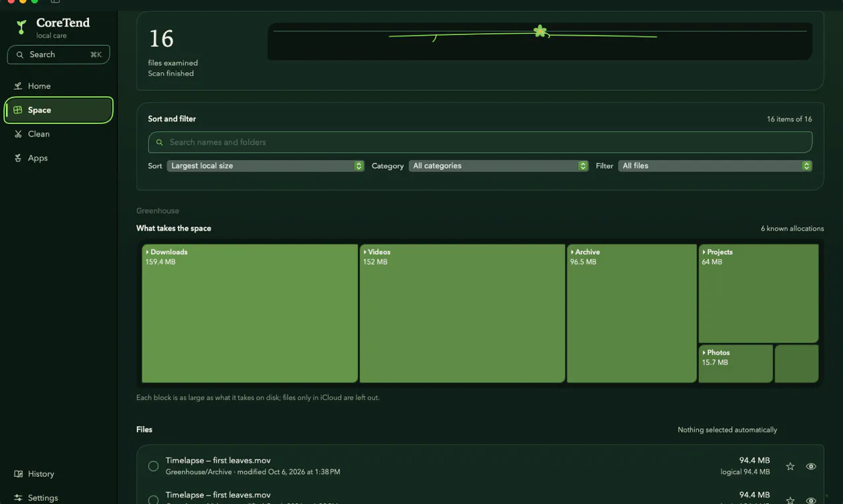Click the Clean sidebar icon
The height and width of the screenshot is (504, 843).
[x=18, y=134]
